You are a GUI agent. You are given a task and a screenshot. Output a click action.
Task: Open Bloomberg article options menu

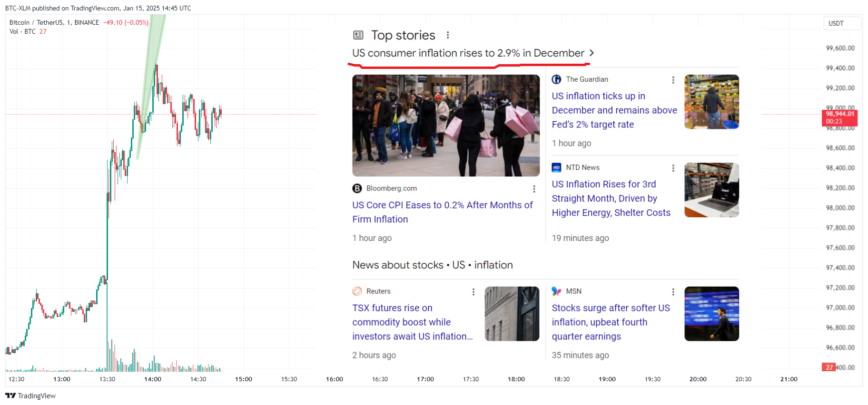click(534, 189)
